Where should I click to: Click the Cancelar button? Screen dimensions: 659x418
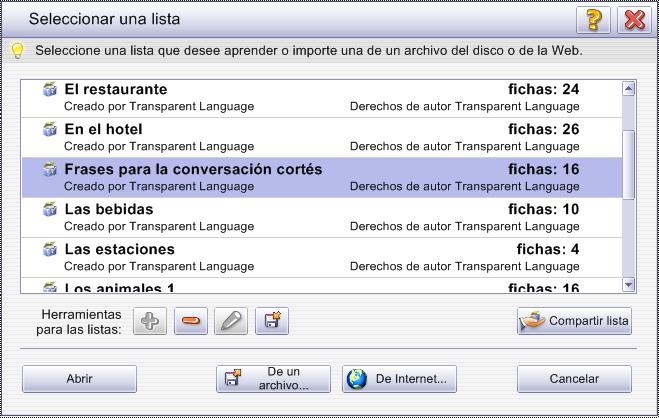click(x=574, y=379)
